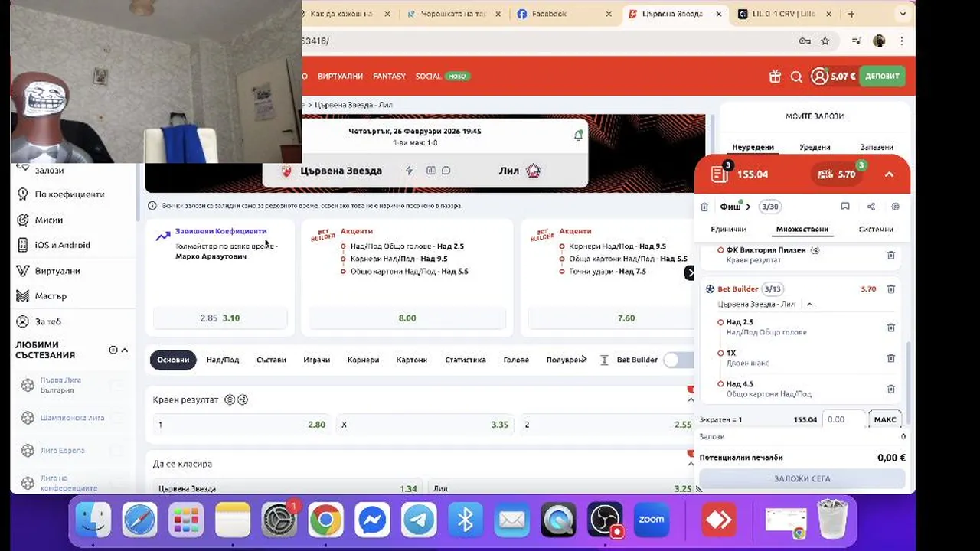Image resolution: width=980 pixels, height=551 pixels.
Task: Collapse the betslip panel chevron
Action: (889, 174)
